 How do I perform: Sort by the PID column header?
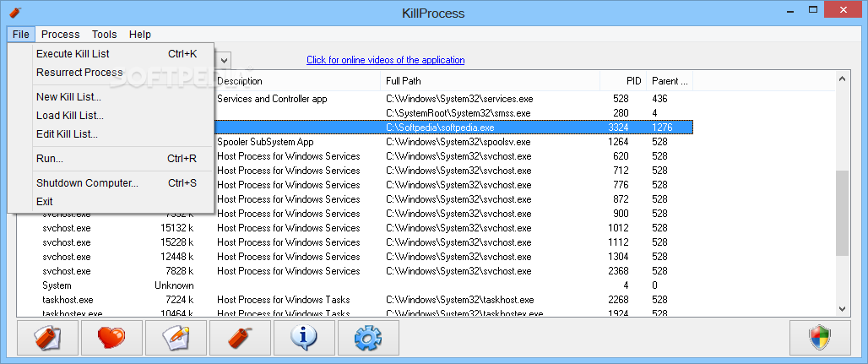[x=623, y=81]
